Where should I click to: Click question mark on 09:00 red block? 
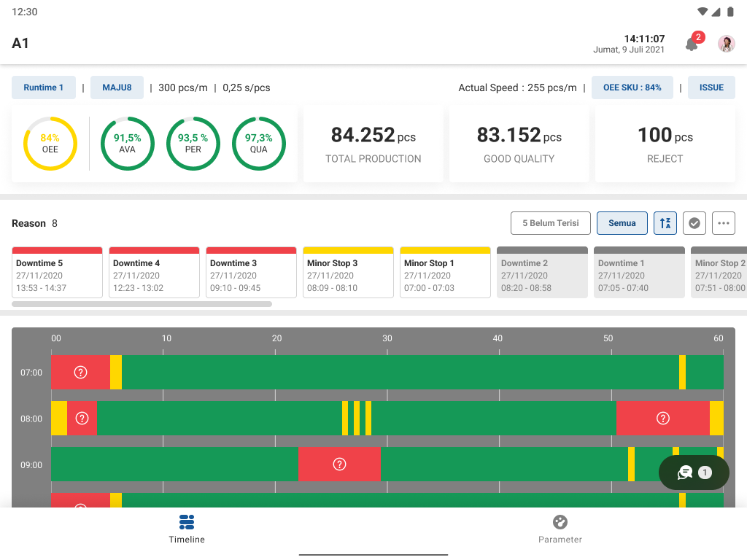(339, 464)
